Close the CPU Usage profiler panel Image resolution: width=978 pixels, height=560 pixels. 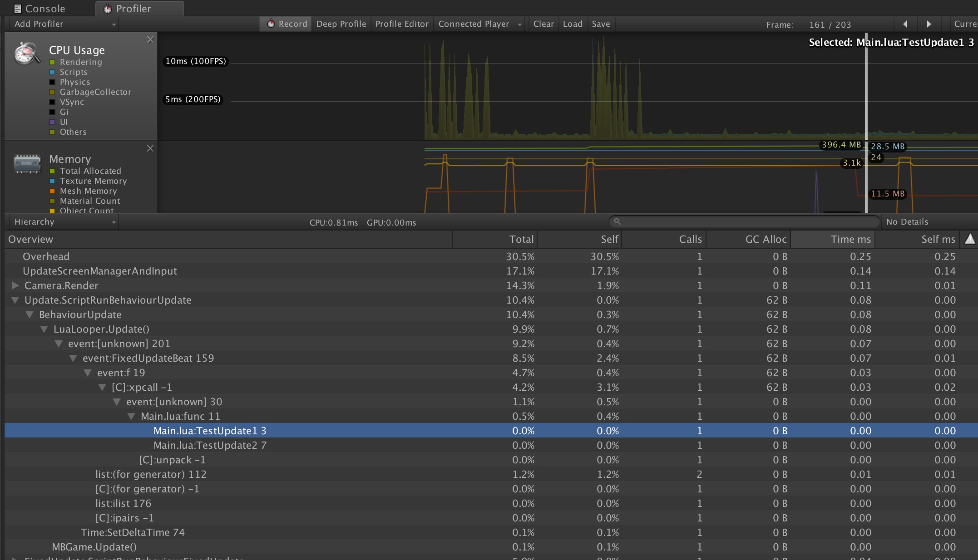(x=150, y=40)
